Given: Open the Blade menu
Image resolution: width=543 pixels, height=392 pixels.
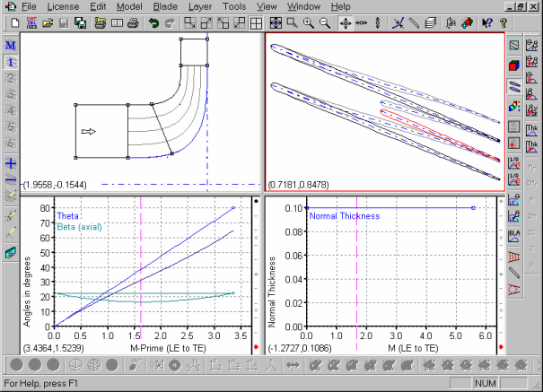Looking at the screenshot, I should coord(165,6).
